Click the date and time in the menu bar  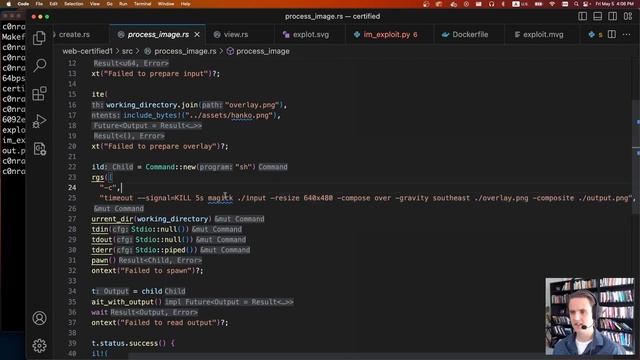click(614, 4)
